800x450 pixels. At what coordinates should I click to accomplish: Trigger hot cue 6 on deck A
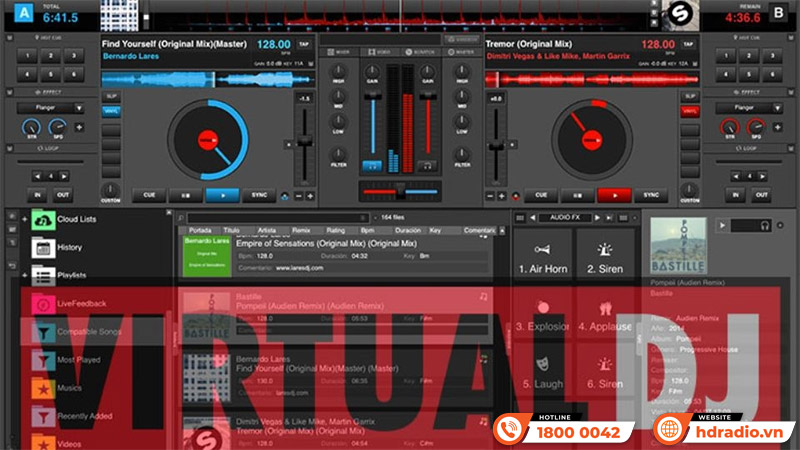tap(74, 74)
